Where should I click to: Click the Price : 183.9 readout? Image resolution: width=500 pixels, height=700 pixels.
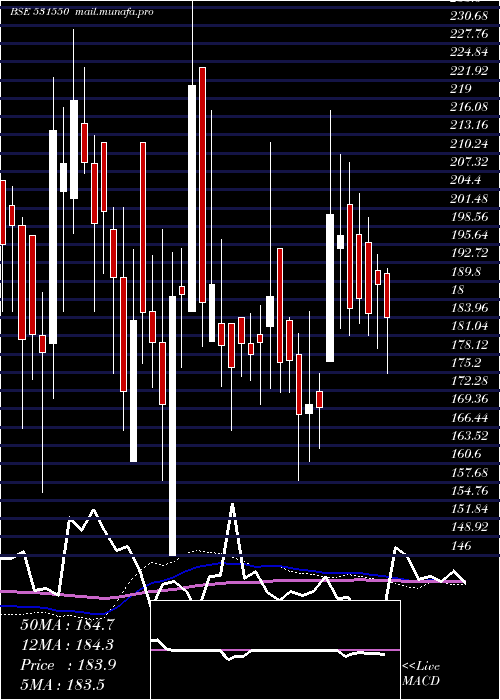[x=68, y=665]
